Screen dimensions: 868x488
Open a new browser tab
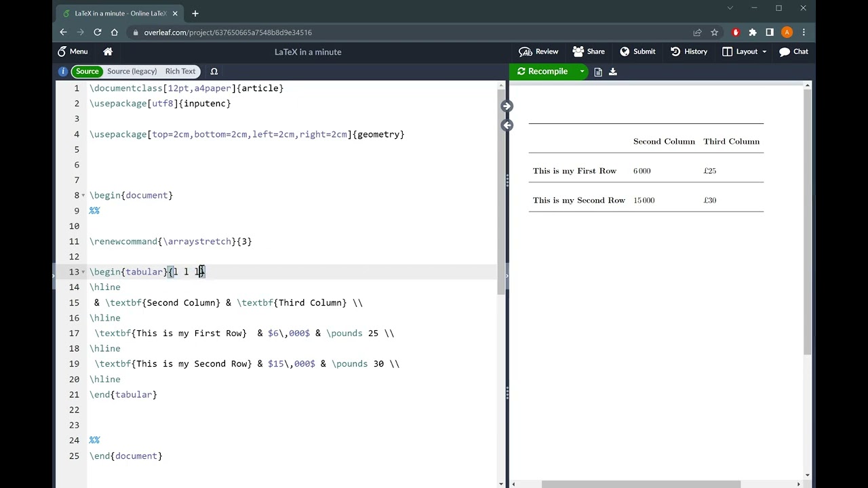195,13
